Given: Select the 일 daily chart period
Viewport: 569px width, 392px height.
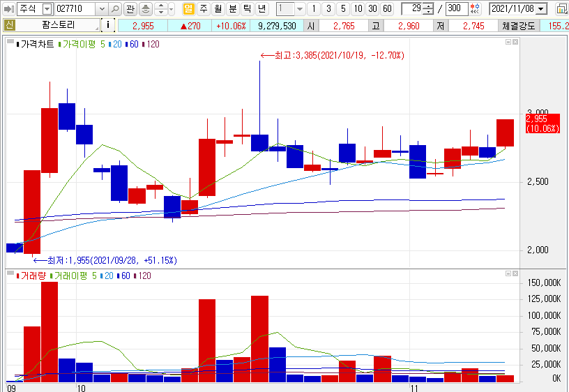Looking at the screenshot, I should pos(188,8).
